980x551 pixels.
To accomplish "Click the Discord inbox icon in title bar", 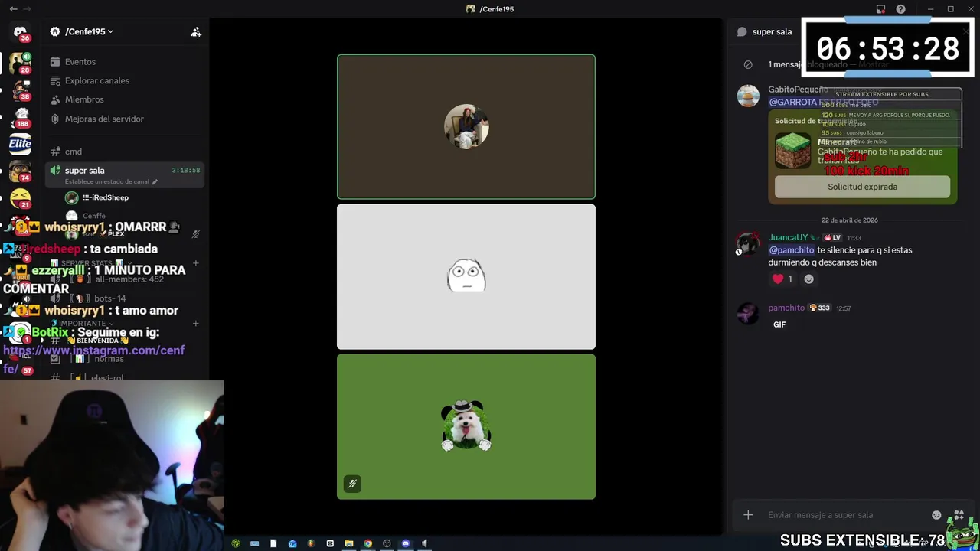I will (x=880, y=9).
